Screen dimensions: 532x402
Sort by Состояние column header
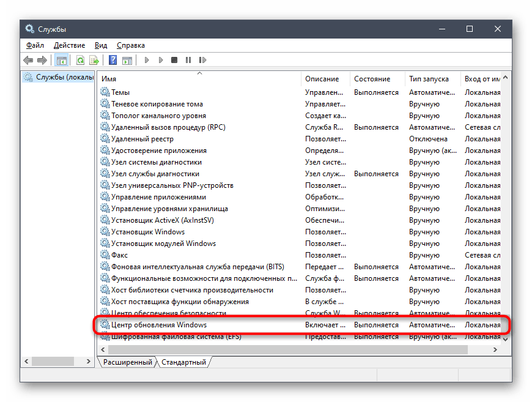[x=372, y=79]
